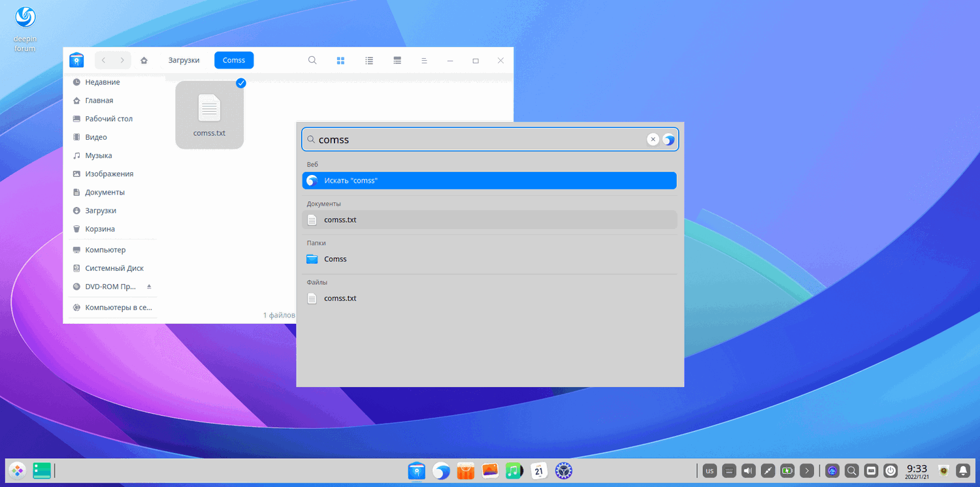The width and height of the screenshot is (980, 487).
Task: Open Изображения in the sidebar
Action: pyautogui.click(x=111, y=174)
